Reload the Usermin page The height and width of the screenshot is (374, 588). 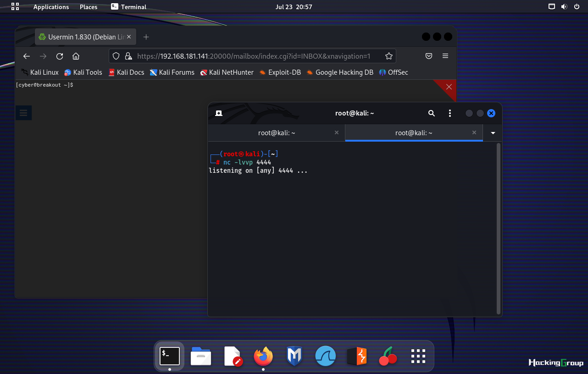point(60,56)
